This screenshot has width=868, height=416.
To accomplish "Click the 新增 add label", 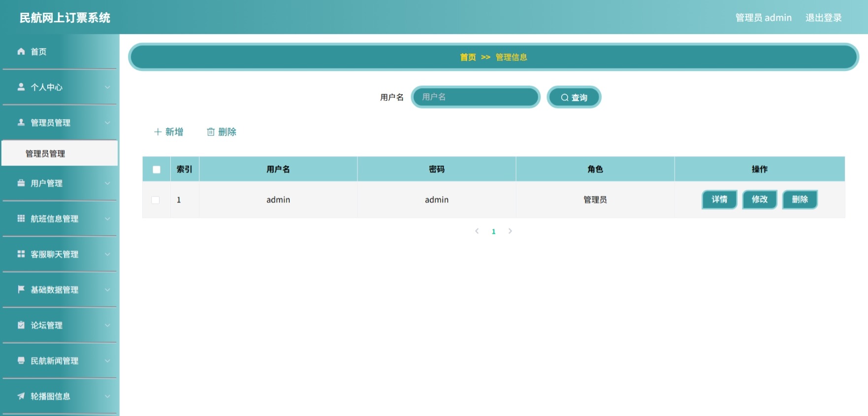I will (174, 132).
